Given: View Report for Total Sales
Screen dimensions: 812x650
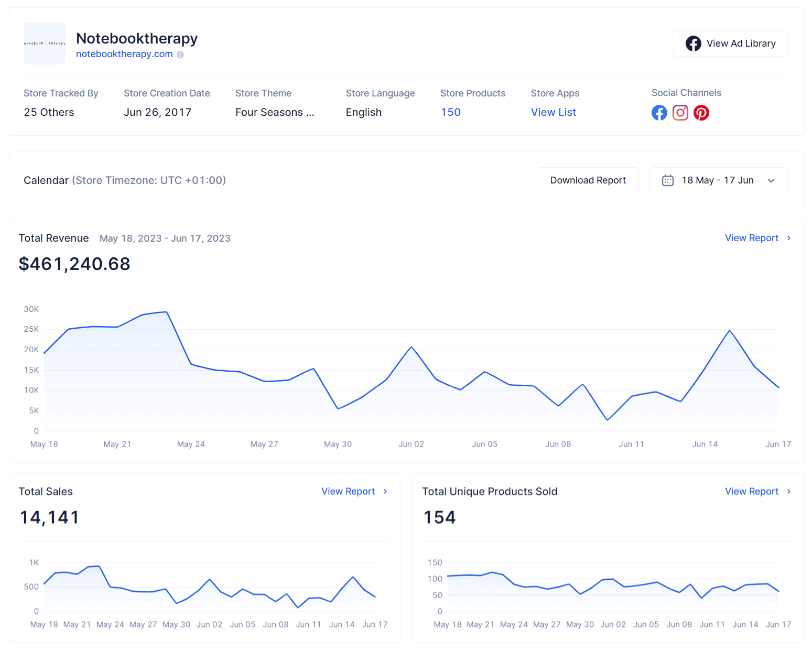Looking at the screenshot, I should coord(348,491).
